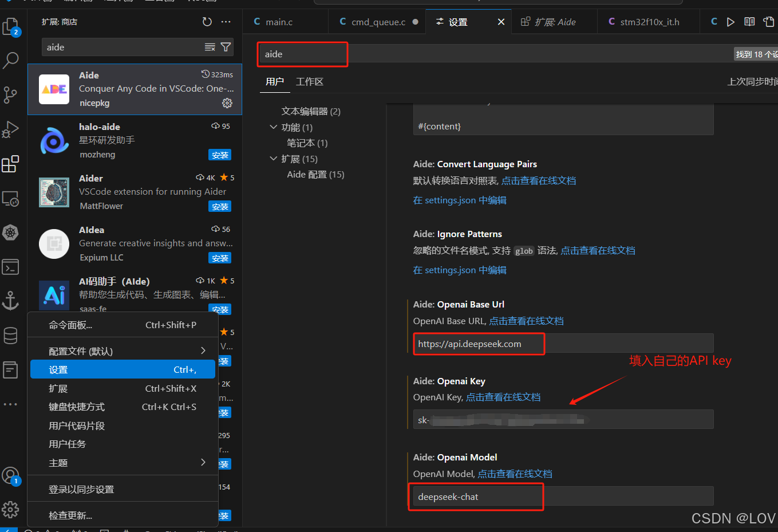Open online docs link for Openai Model
778x532 pixels.
point(515,474)
